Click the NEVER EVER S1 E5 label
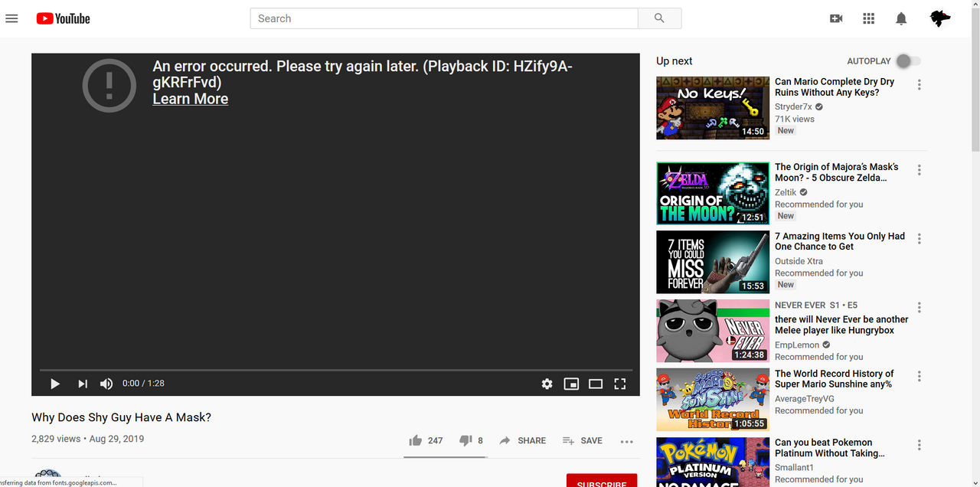This screenshot has height=487, width=980. pyautogui.click(x=816, y=305)
